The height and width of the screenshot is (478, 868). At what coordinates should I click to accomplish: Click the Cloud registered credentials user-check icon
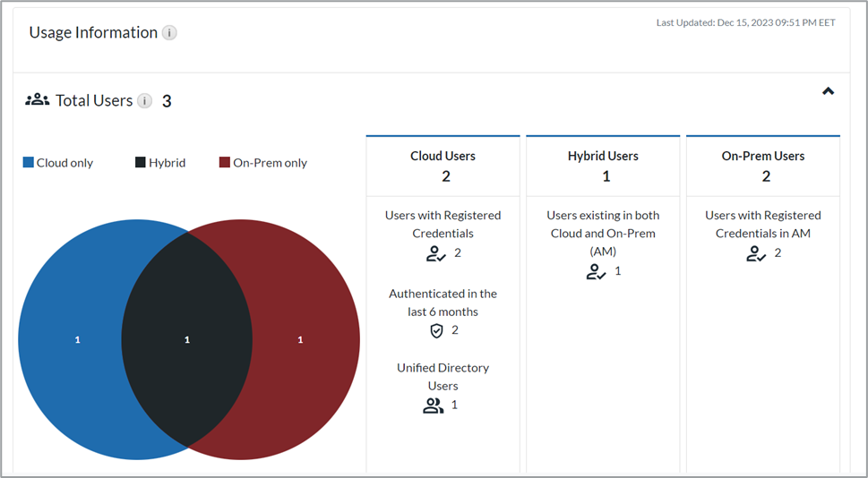435,253
